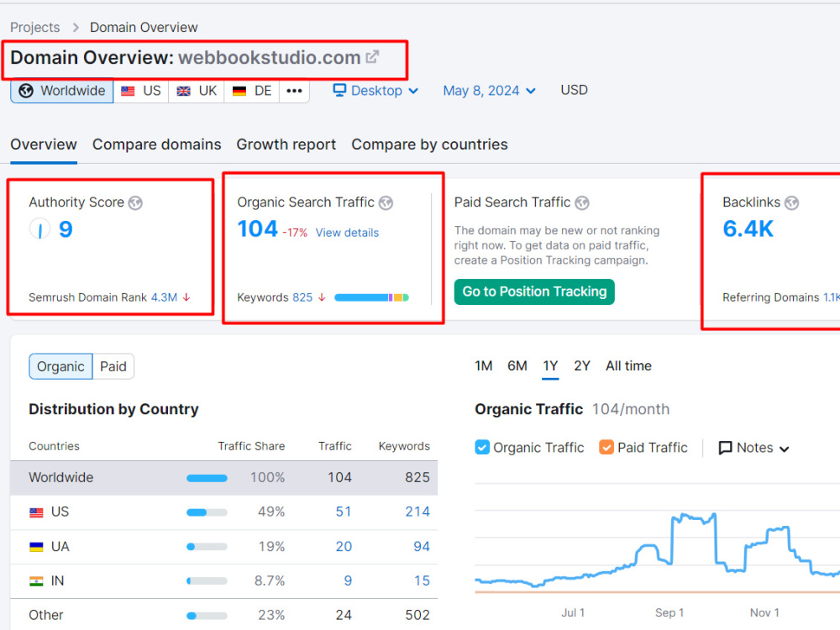Open the May 8, 2024 date dropdown
Screen dimensions: 840x630
(x=489, y=91)
